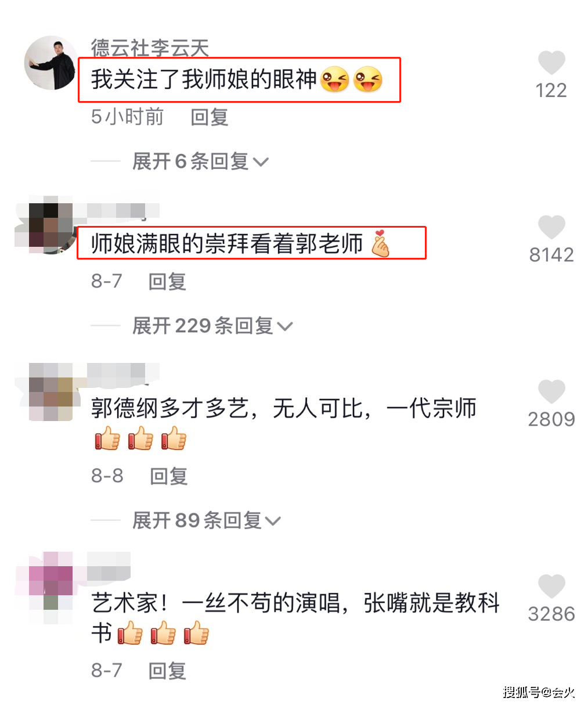Expand 展开89条回复 replies

[x=207, y=520]
